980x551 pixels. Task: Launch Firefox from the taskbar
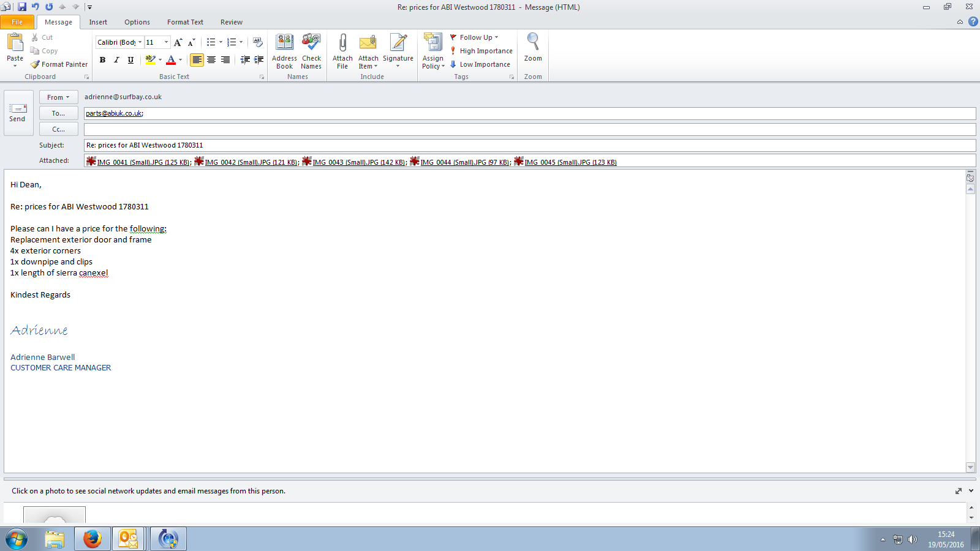92,539
